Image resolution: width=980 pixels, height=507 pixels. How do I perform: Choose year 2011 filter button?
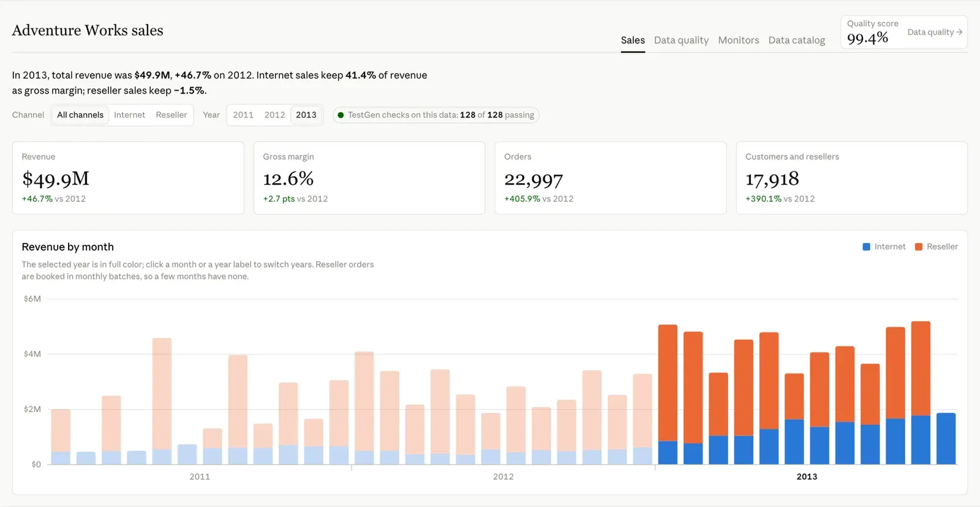(x=243, y=115)
